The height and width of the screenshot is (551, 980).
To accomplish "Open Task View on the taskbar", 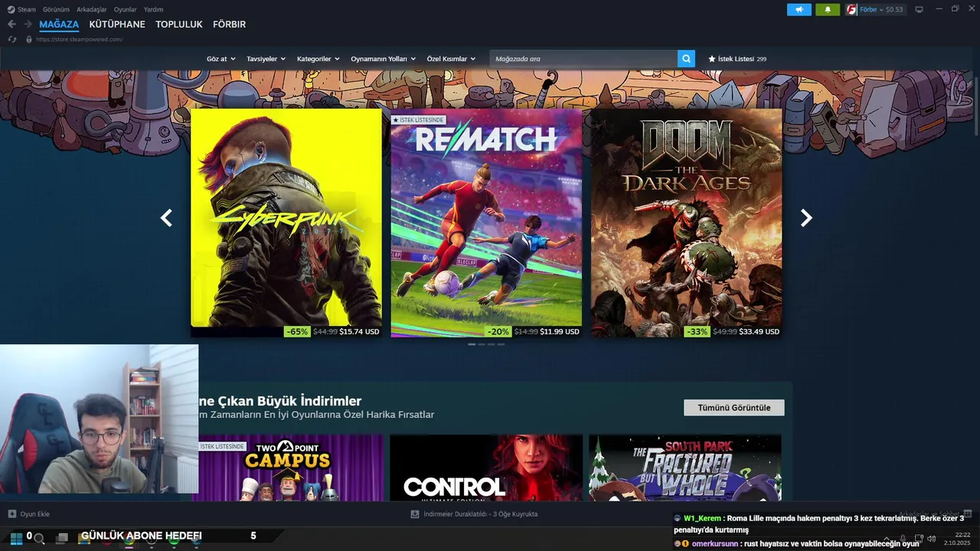I will (x=62, y=539).
